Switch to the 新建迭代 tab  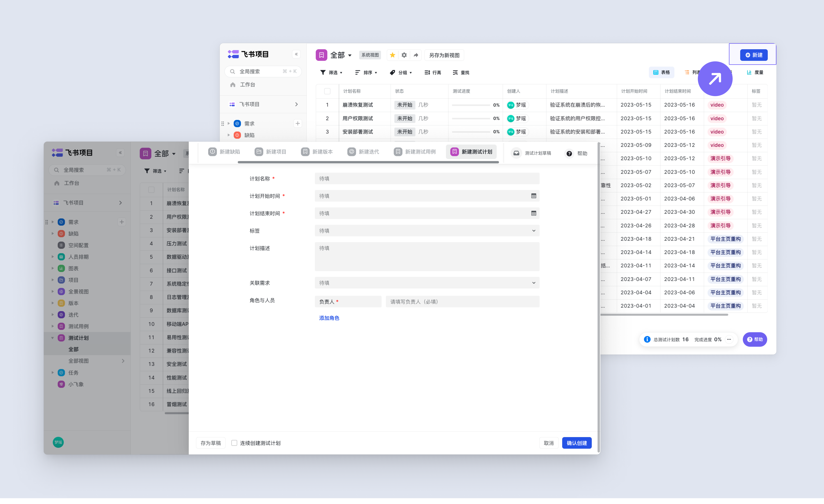tap(363, 152)
